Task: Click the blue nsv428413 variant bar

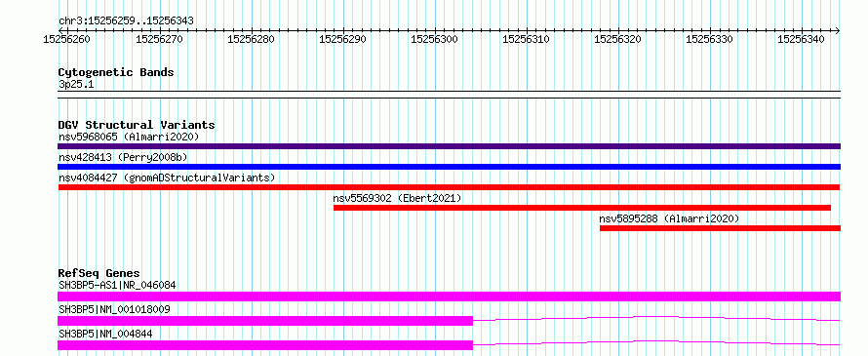Action: pyautogui.click(x=449, y=167)
